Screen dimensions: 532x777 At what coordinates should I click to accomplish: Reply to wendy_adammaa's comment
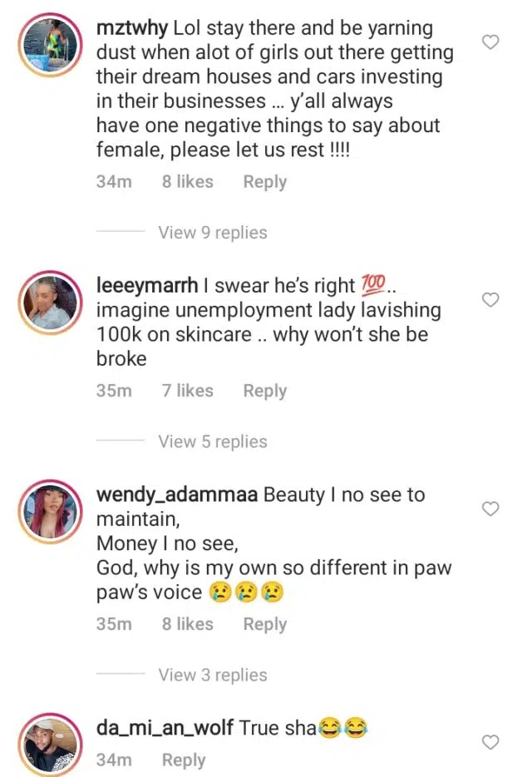[x=264, y=624]
